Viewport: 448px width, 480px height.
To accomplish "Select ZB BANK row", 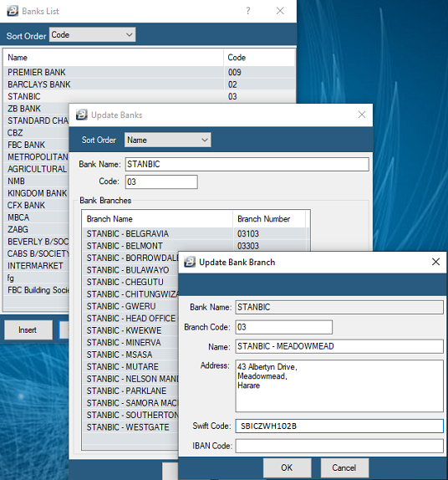I will coord(37,109).
